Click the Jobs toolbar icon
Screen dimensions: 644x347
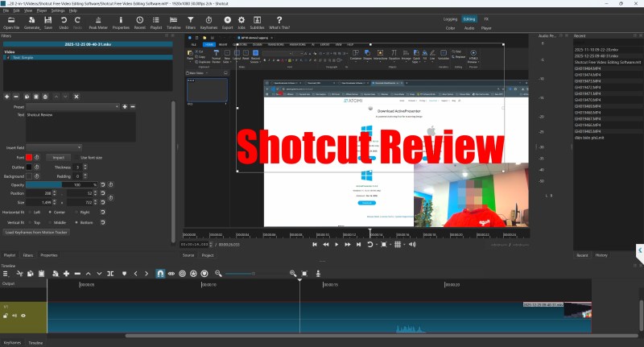pyautogui.click(x=243, y=22)
